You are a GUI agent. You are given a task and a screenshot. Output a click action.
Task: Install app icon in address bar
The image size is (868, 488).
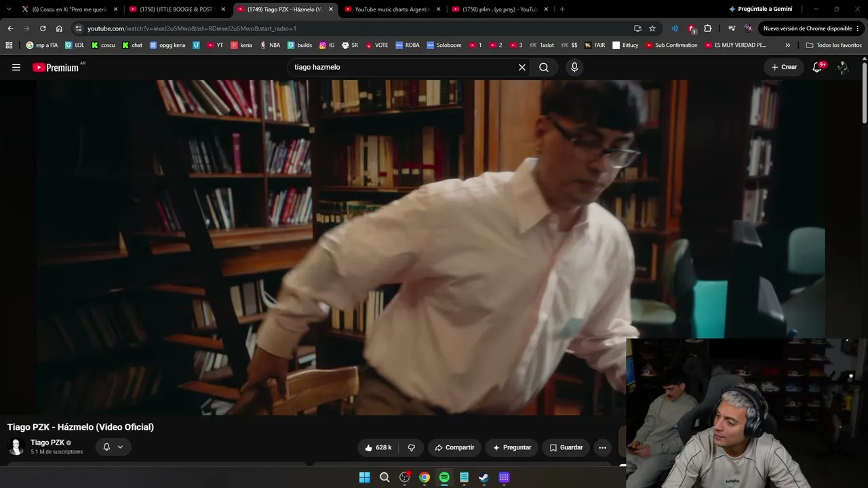[x=637, y=28]
